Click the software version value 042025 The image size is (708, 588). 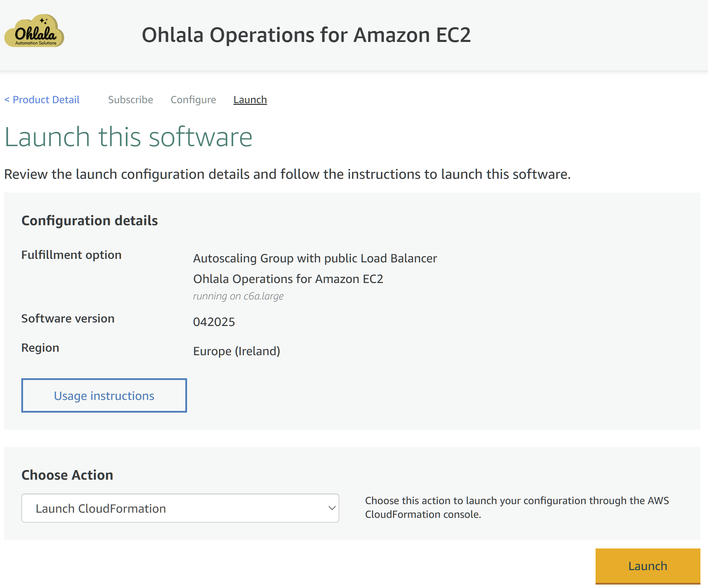214,322
